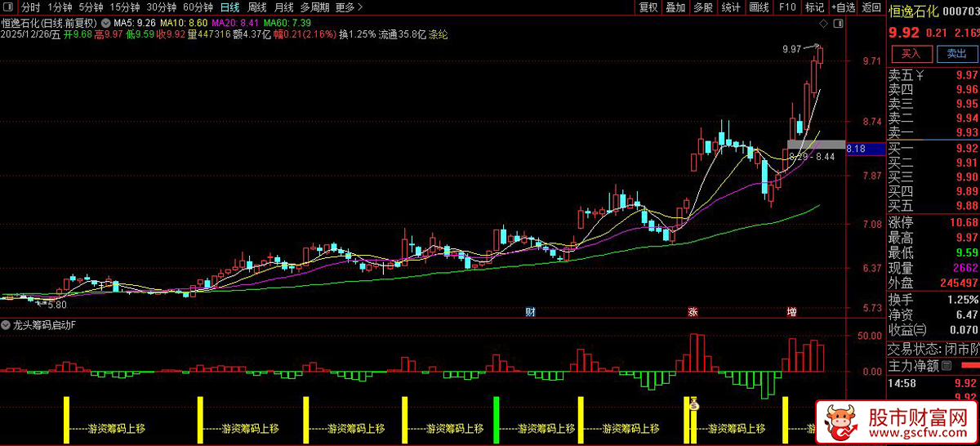Click the MA60: 7.39 indicator label
Image resolution: width=980 pixels, height=446 pixels.
pos(287,22)
